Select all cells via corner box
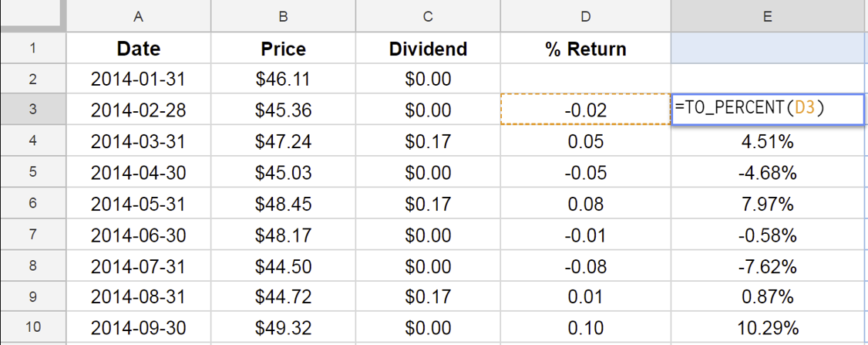Image resolution: width=868 pixels, height=345 pixels. [32, 15]
